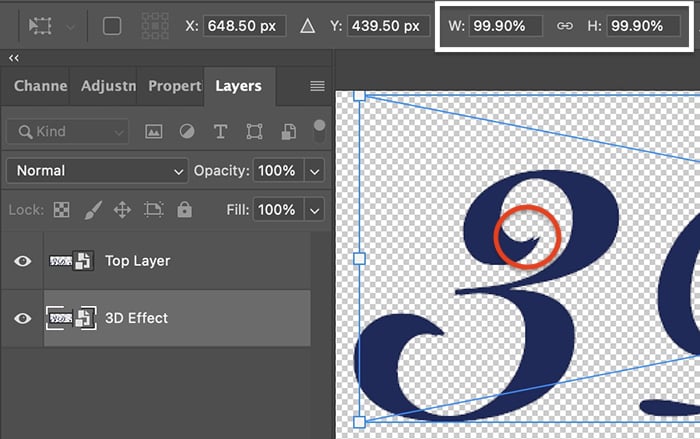Click the bottom-left transform handle
Viewport: 700px width, 439px height.
coord(359,422)
